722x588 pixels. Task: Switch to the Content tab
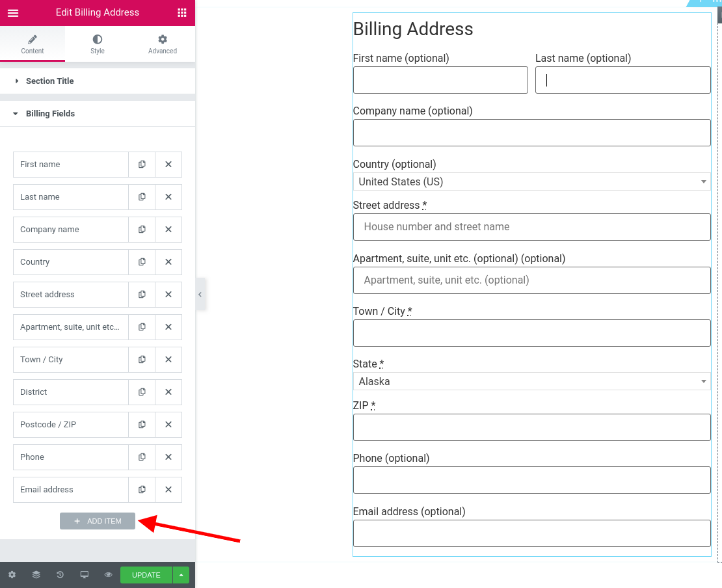(33, 44)
